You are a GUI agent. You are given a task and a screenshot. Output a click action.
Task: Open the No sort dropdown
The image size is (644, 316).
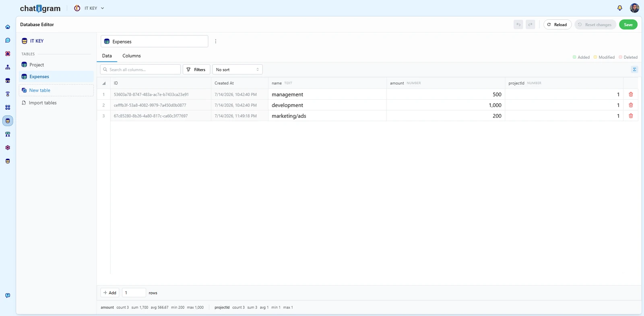(237, 70)
